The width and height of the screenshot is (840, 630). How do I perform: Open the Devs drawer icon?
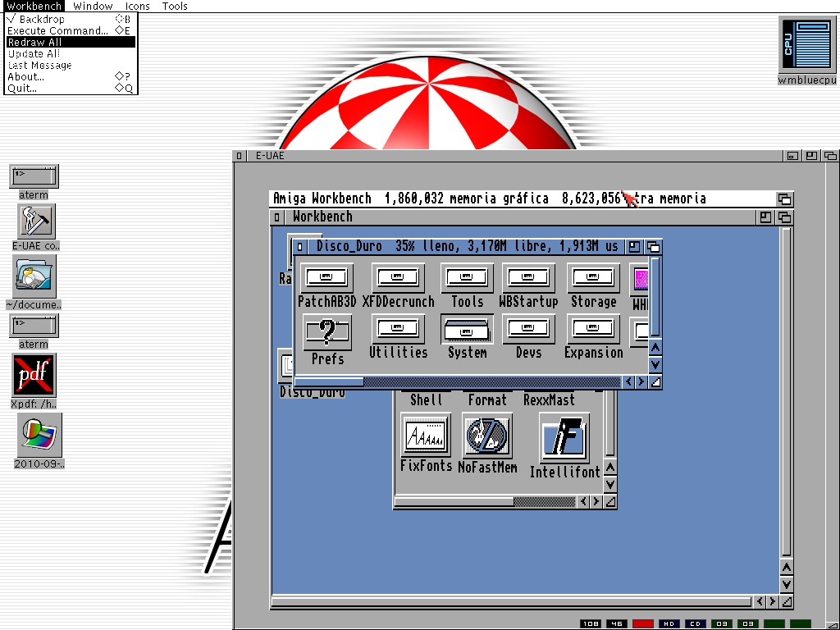(528, 329)
